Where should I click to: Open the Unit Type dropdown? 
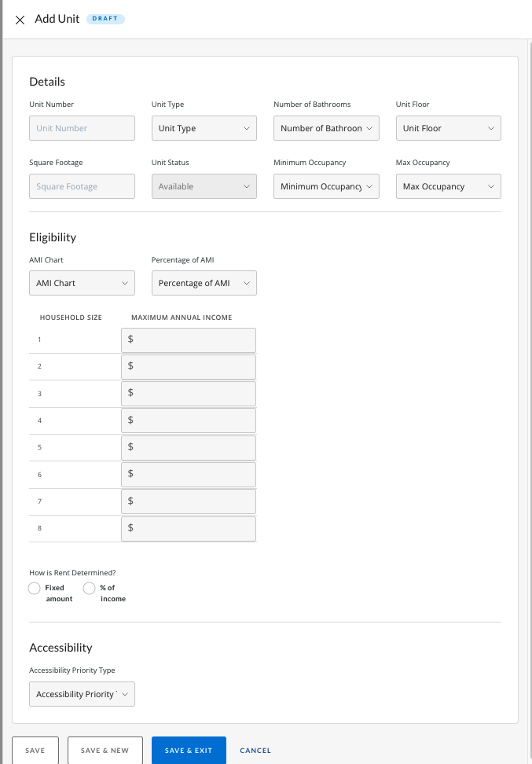(x=204, y=128)
